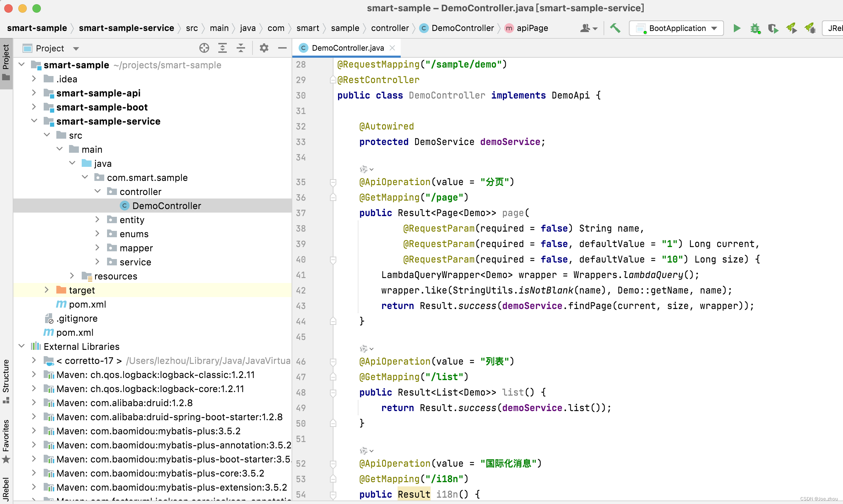
Task: Open Project view mode dropdown arrow
Action: (x=76, y=49)
